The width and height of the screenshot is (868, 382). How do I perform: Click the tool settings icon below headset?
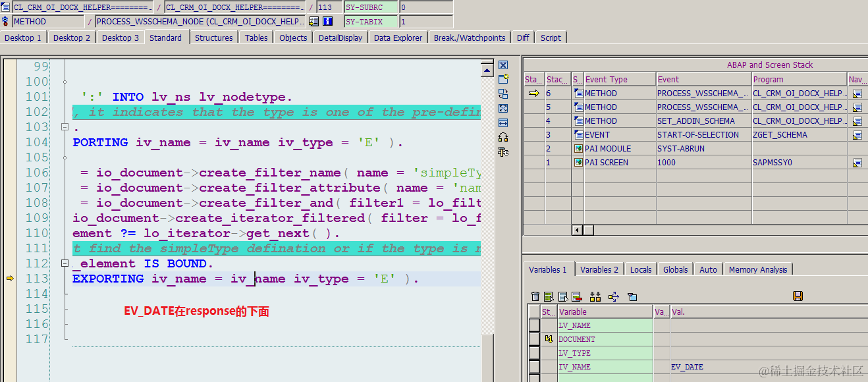(x=503, y=151)
